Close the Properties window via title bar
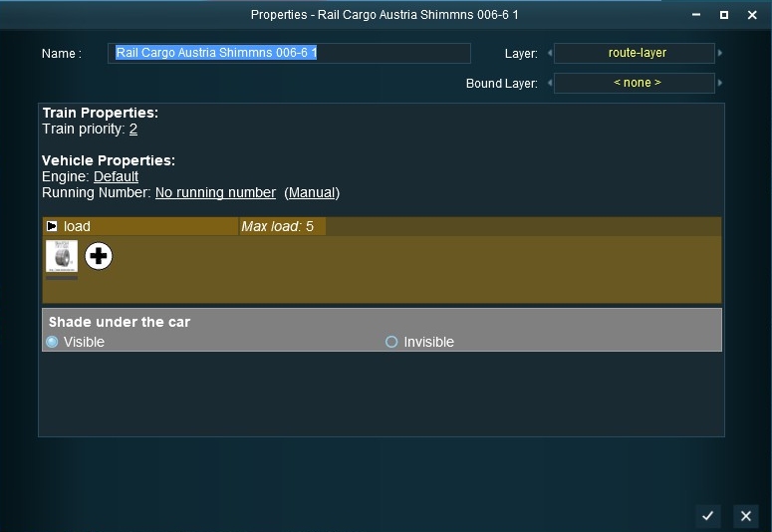This screenshot has height=532, width=772. coord(752,15)
